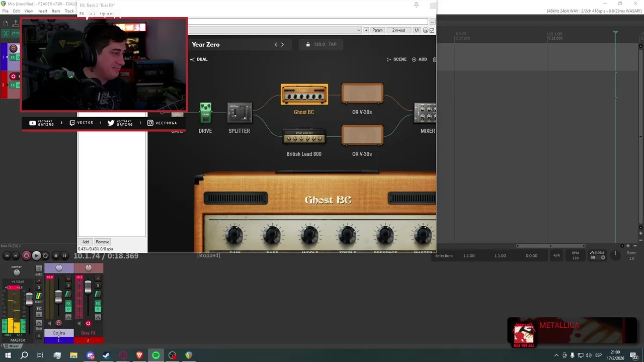The image size is (644, 362).
Task: Select upper OR V-30s cabinet
Action: point(362,94)
